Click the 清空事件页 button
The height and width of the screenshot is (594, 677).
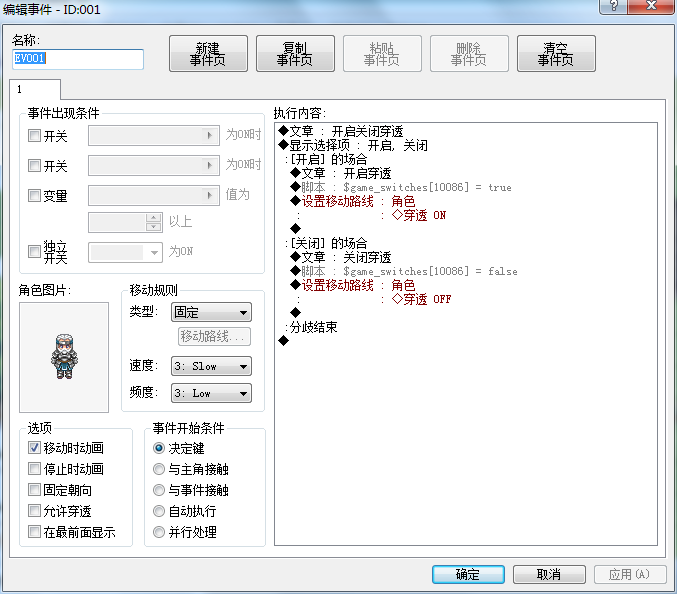point(556,54)
